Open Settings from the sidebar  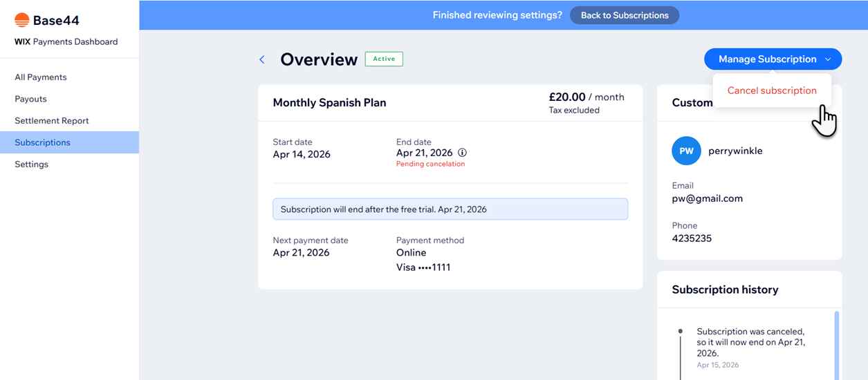(32, 164)
